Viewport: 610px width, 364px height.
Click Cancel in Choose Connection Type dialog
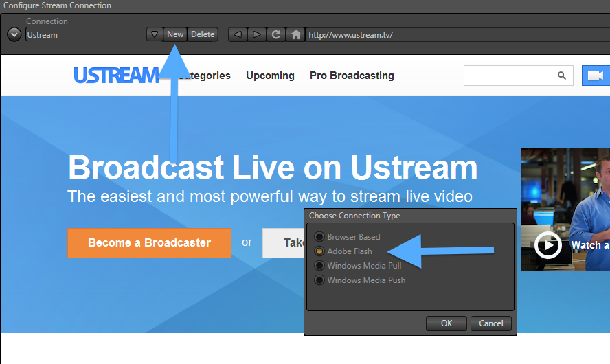(491, 323)
